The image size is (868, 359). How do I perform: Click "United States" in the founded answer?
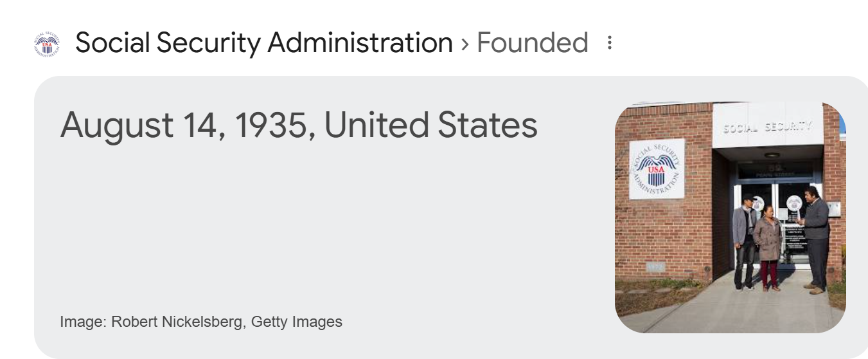[431, 125]
